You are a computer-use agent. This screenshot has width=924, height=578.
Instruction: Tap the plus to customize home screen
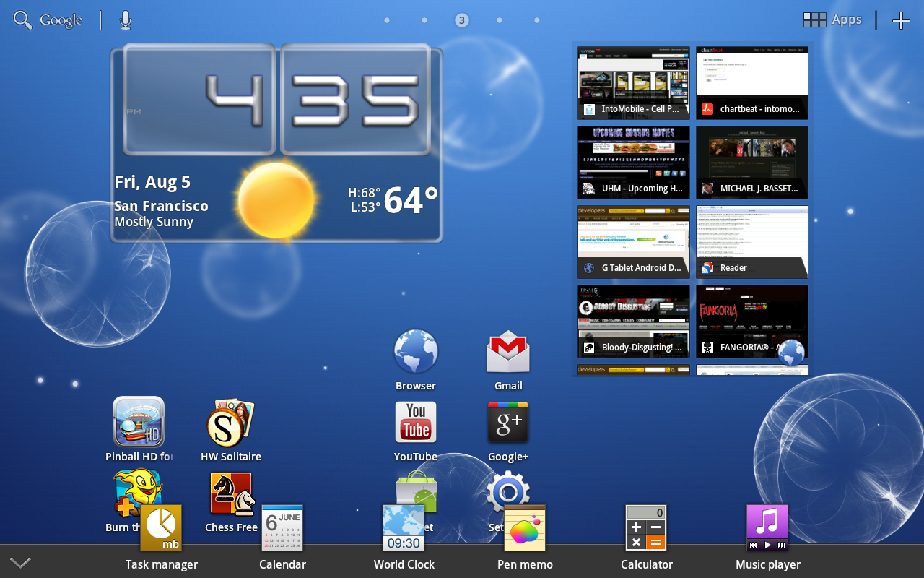point(901,20)
